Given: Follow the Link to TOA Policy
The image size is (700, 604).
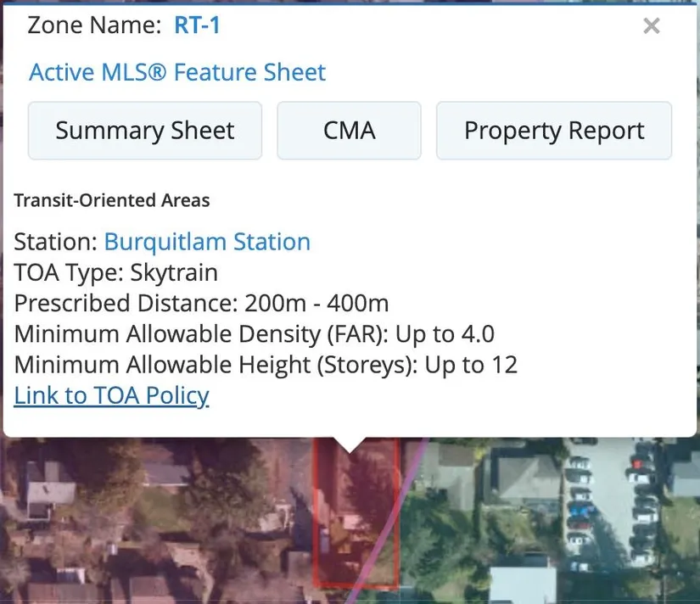Looking at the screenshot, I should (x=111, y=395).
